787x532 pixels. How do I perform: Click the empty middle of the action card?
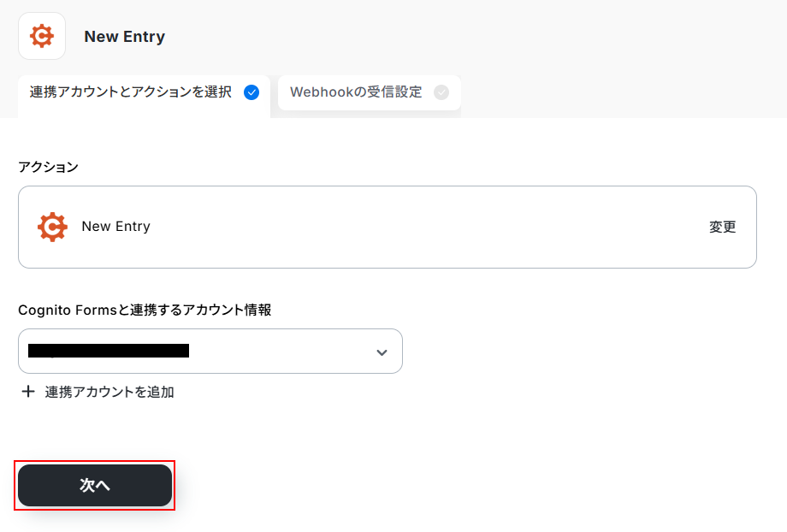428,227
